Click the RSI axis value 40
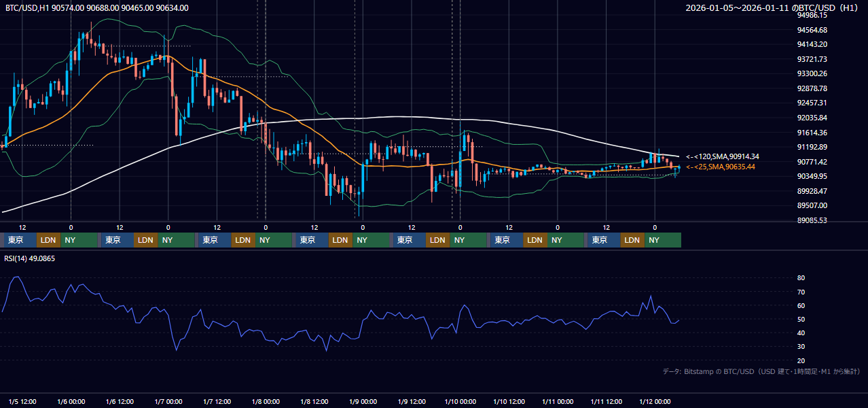The image size is (868, 408). [x=801, y=333]
